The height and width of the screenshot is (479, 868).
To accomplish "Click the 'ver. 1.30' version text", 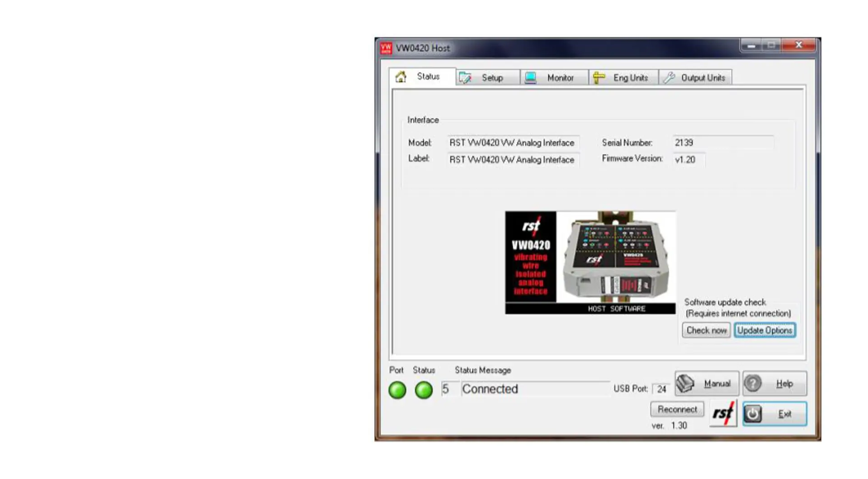I will coord(669,426).
